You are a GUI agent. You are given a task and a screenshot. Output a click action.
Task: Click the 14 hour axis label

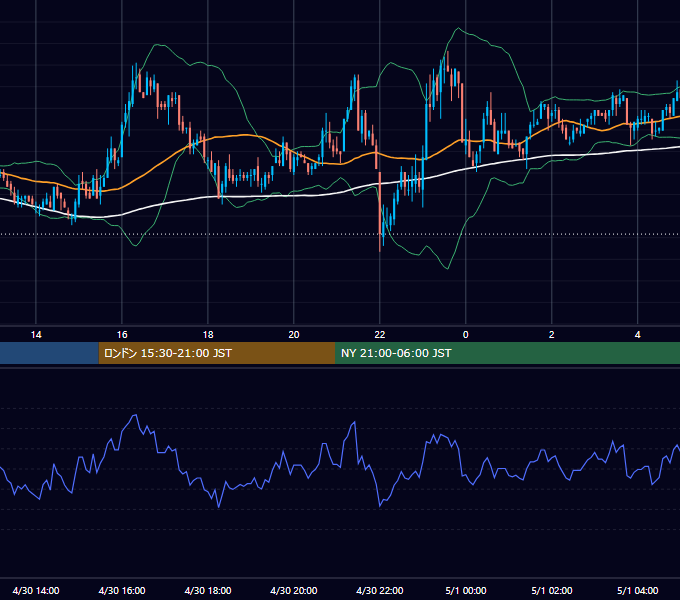point(36,335)
